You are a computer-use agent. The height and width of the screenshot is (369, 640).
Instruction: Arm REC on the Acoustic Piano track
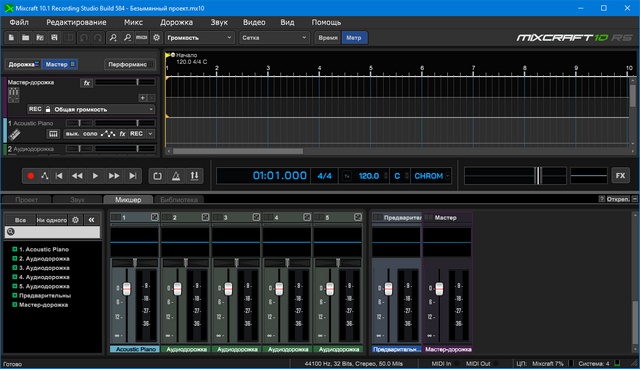(136, 133)
